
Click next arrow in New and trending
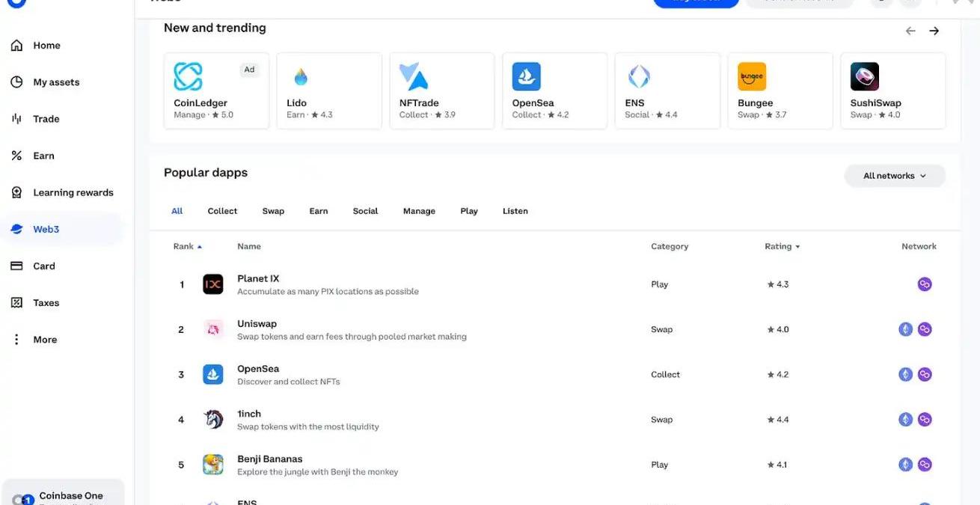tap(934, 31)
